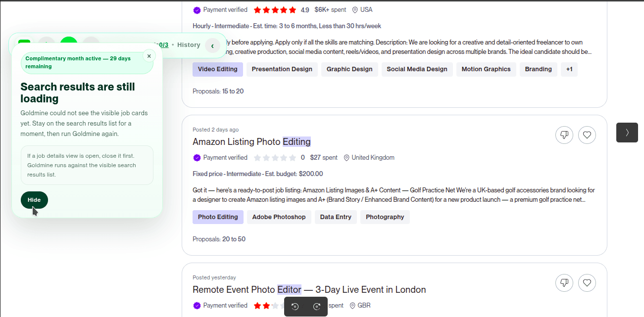The image size is (644, 317).
Task: Open the Goldmine History link
Action: (189, 45)
